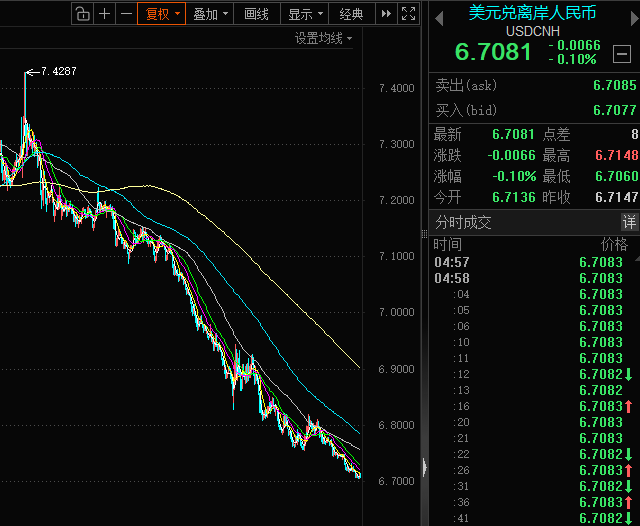Viewport: 640px width, 526px height.
Task: Click the 点差 spread value 8
Action: point(635,134)
